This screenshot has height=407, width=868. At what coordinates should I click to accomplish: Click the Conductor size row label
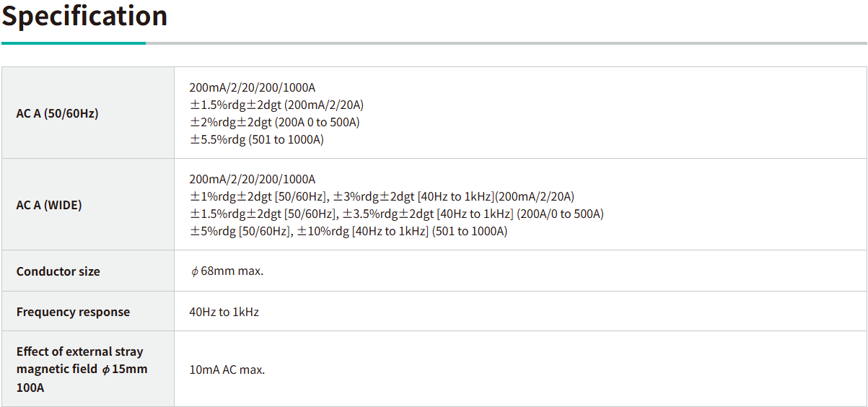pos(58,271)
